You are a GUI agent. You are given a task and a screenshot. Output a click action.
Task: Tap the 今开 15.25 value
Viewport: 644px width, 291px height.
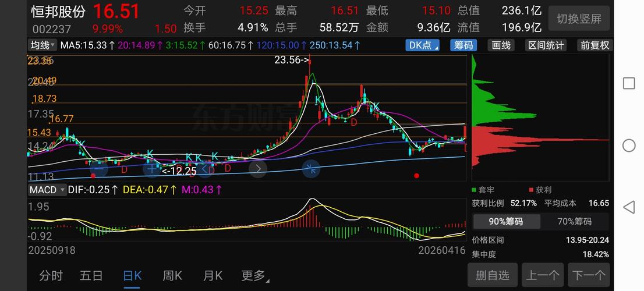pos(254,10)
